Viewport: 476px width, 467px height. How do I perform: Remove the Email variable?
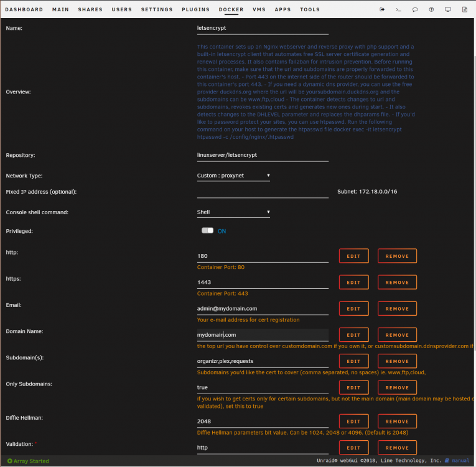tap(397, 308)
